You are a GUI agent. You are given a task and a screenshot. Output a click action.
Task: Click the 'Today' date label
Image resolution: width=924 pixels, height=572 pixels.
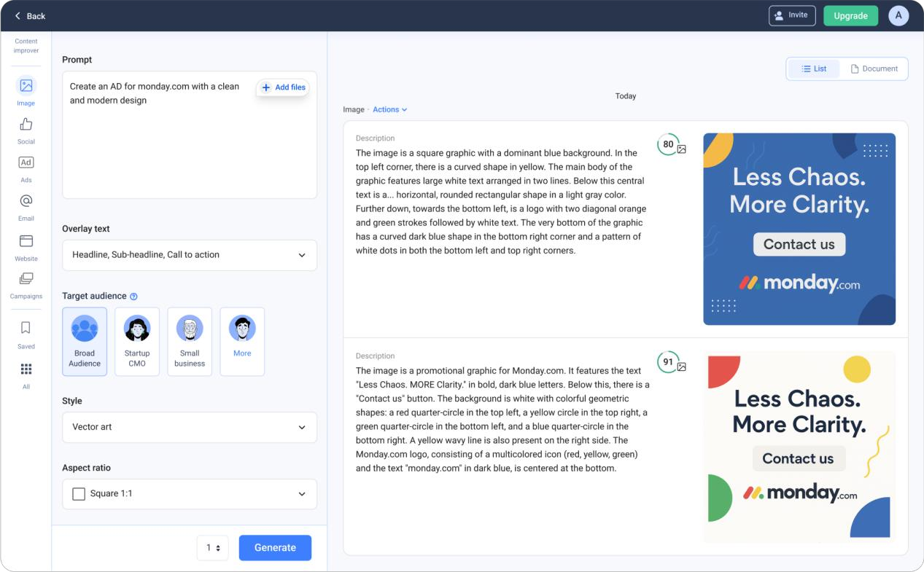click(x=626, y=96)
